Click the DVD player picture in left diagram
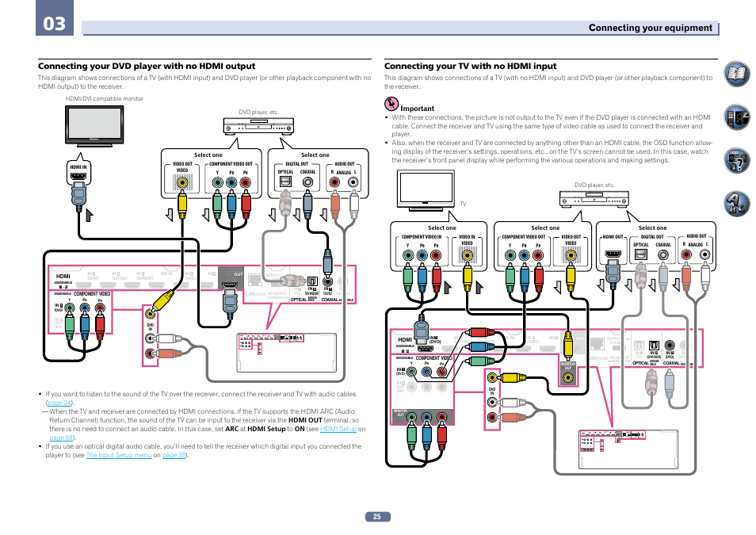Screen dimensions: 756x535 [258, 126]
